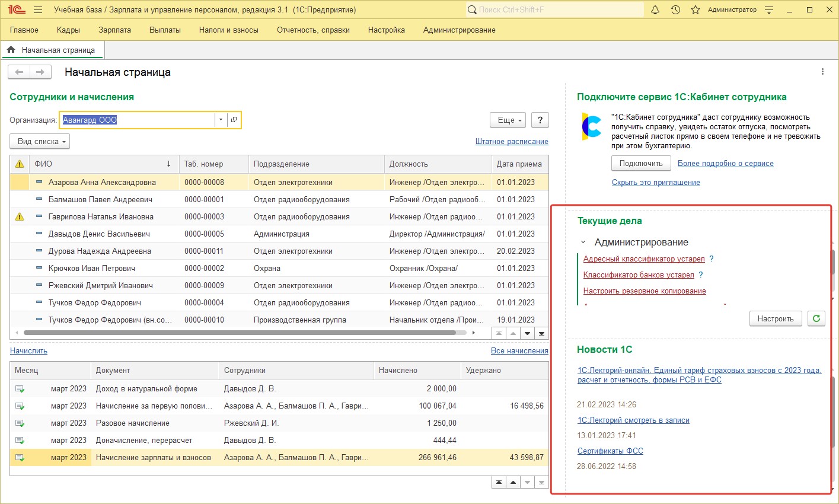Open service settings icon next to Администратор
839x504 pixels.
point(769,10)
